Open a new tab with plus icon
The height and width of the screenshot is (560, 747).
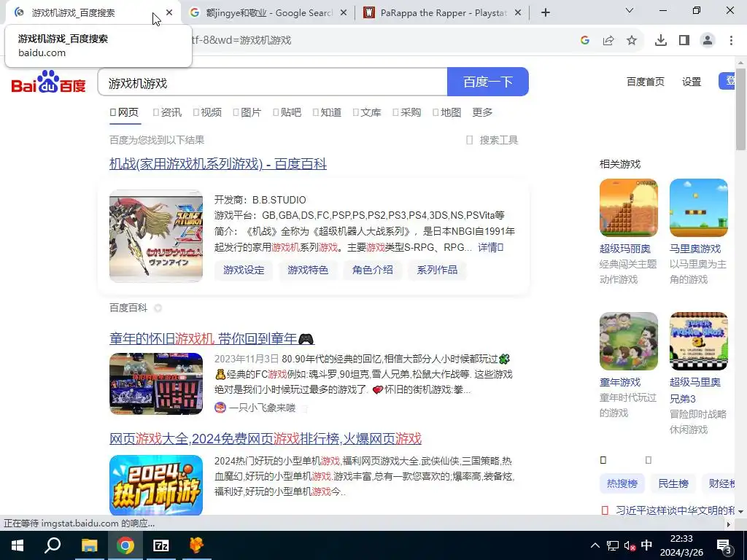546,13
